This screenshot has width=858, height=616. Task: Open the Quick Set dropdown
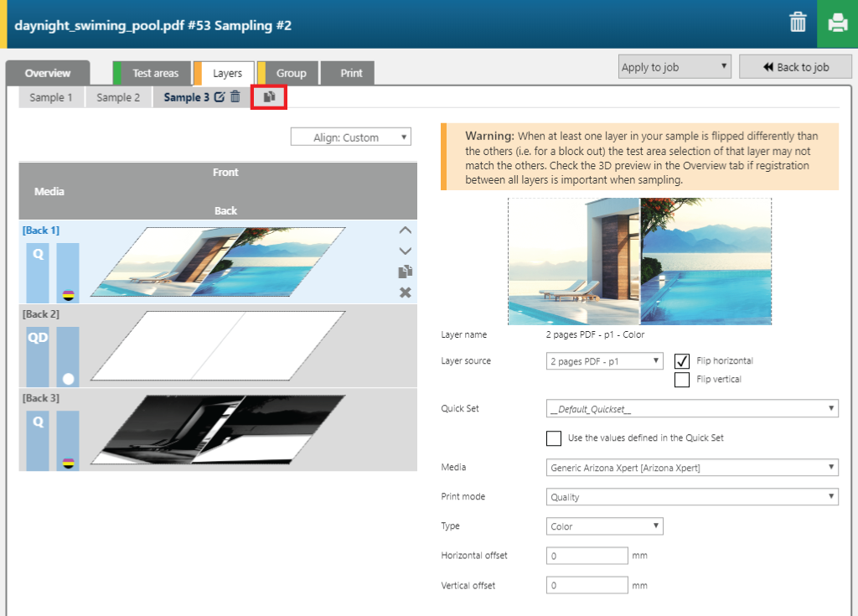pyautogui.click(x=692, y=408)
